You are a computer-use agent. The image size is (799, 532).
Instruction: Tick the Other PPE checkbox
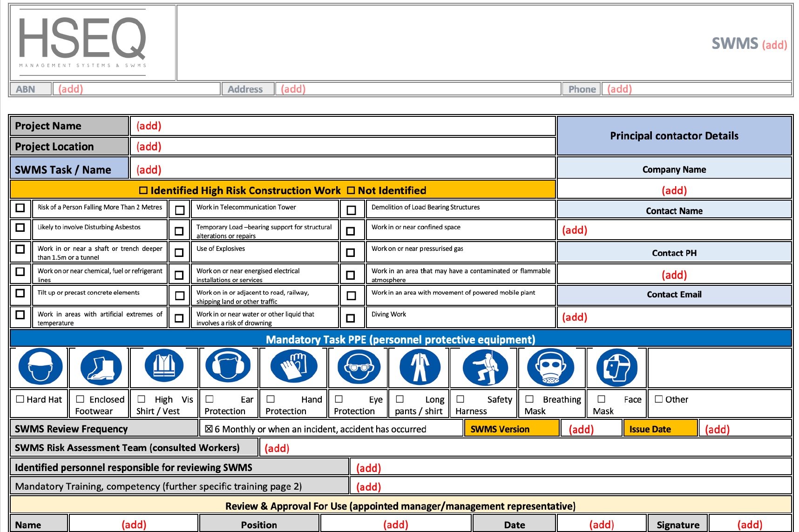tap(659, 399)
